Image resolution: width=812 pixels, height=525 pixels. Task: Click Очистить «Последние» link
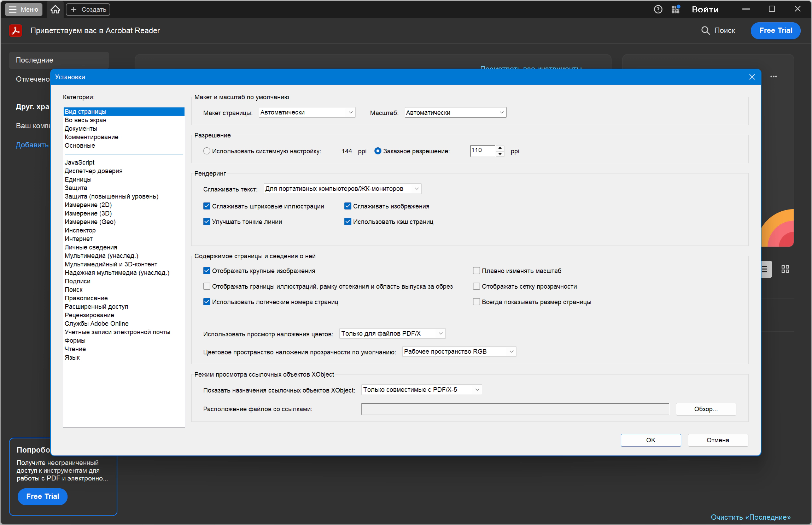click(751, 517)
